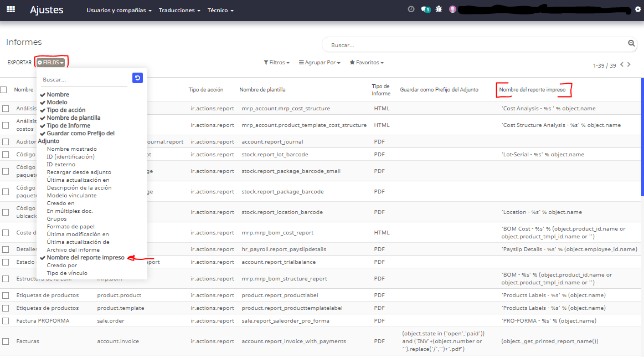Click the Ajustes app title

pyautogui.click(x=47, y=10)
